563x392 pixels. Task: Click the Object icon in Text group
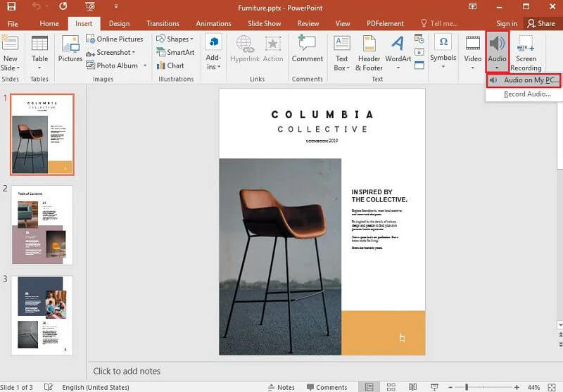coord(419,65)
